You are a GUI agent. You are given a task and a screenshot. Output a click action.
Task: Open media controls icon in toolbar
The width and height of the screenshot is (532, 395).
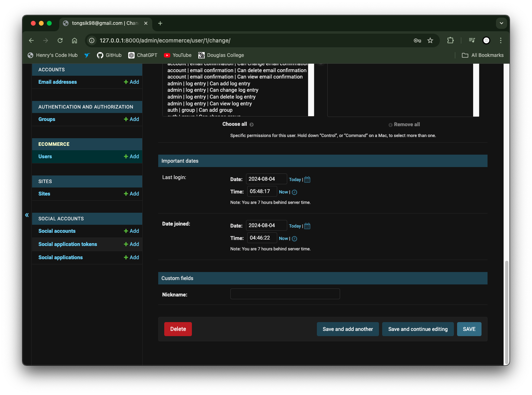pos(472,40)
